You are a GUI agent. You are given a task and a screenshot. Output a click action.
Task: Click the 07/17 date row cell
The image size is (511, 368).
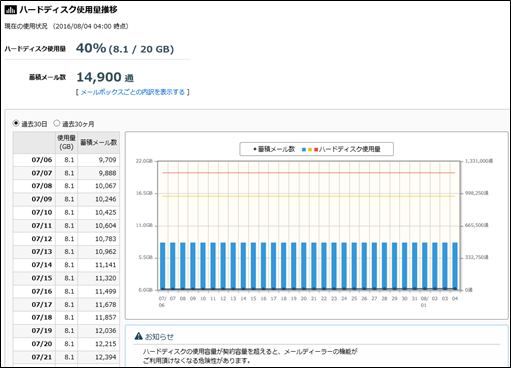[x=34, y=304]
